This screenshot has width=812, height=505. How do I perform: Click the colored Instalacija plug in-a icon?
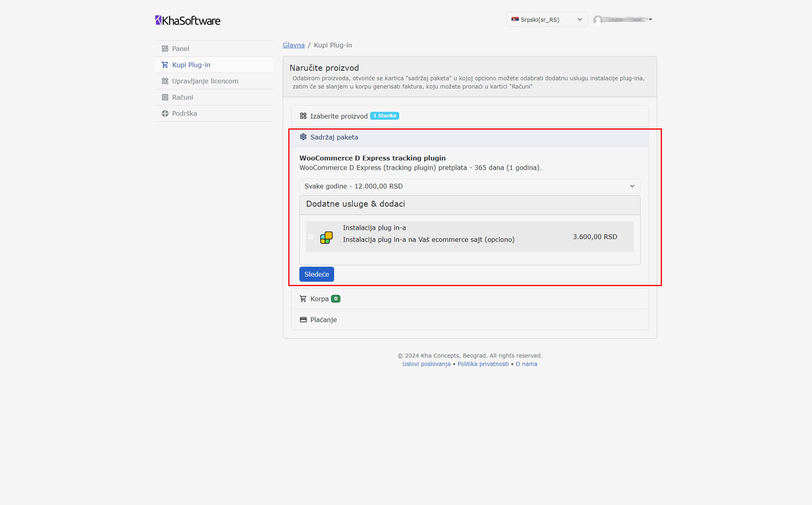(327, 237)
